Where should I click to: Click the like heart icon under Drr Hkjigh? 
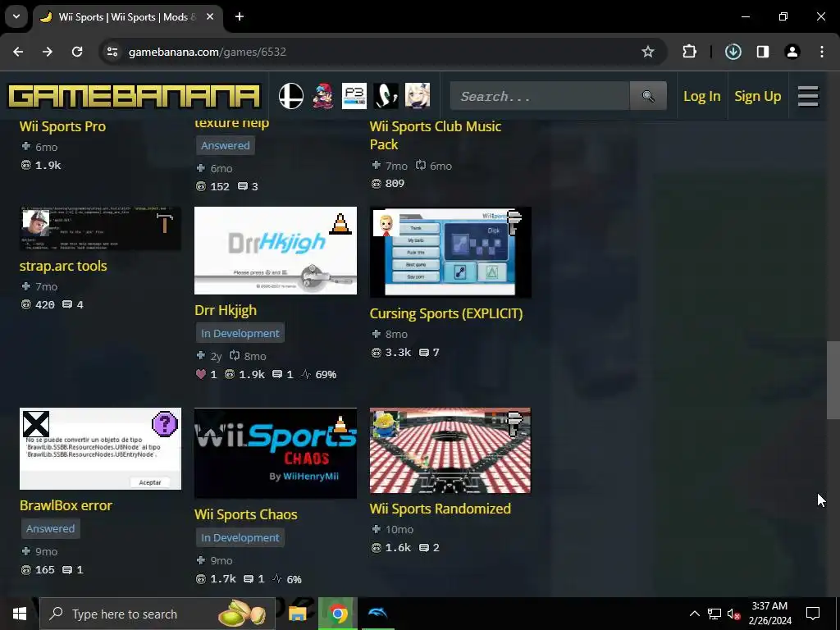coord(201,374)
